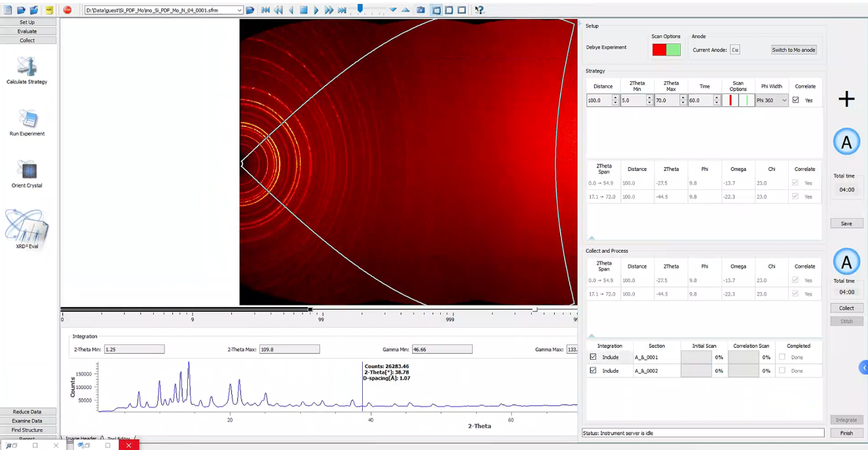Increase the Distance value with up arrow
The height and width of the screenshot is (450, 868).
(615, 98)
